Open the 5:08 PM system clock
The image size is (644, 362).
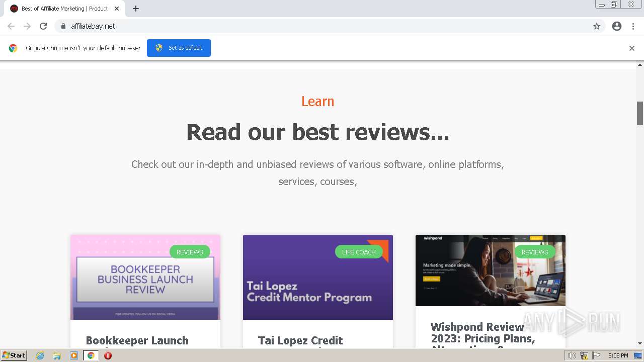[618, 355]
